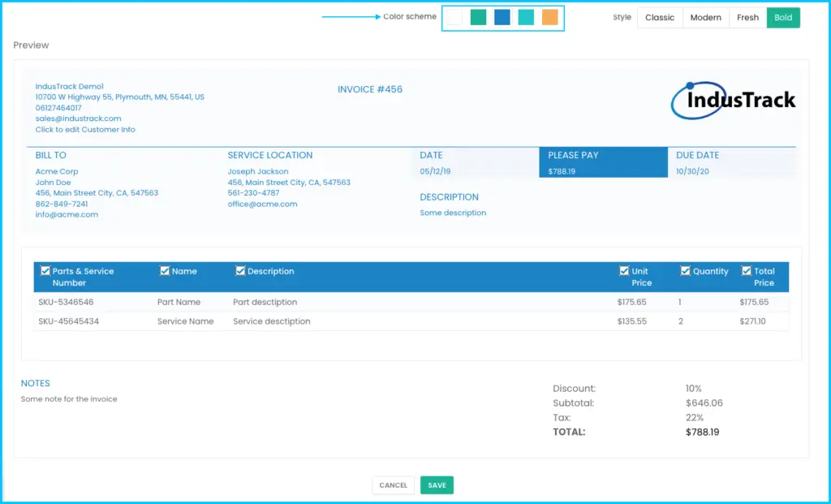Uncheck the Parts & Service Number column
Viewport: 831px width, 504px height.
click(x=45, y=271)
